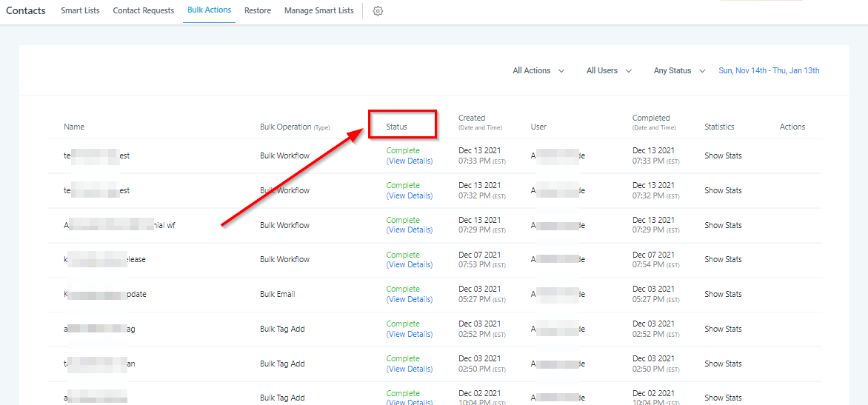Open the Any Status filter dropdown
Screen dimensions: 868x405
[679, 71]
